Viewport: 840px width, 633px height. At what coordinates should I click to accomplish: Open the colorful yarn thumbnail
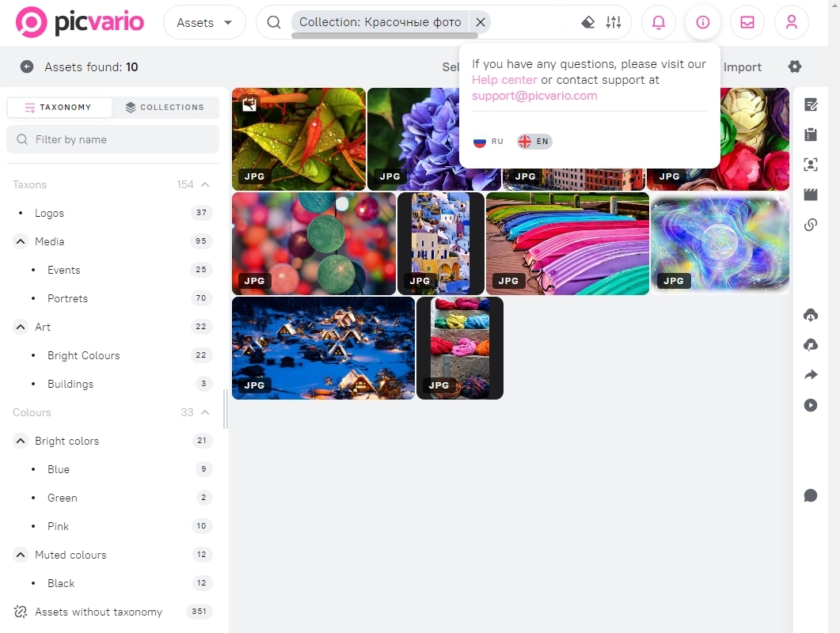460,348
